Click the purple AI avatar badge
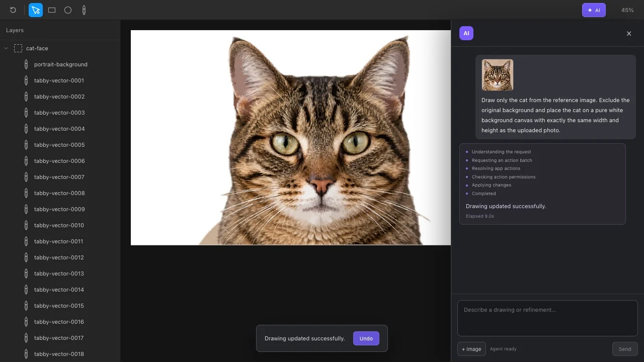Screen dimensions: 644x362 pyautogui.click(x=466, y=33)
